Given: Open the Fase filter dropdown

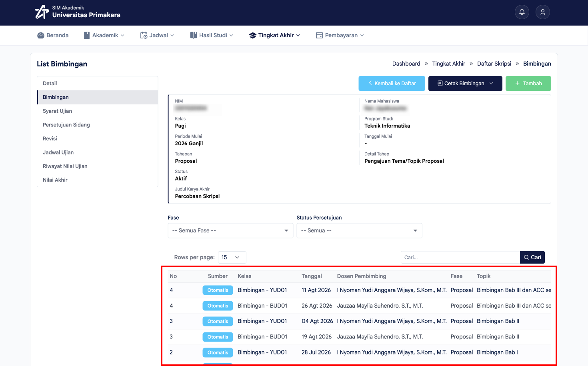Looking at the screenshot, I should 230,230.
